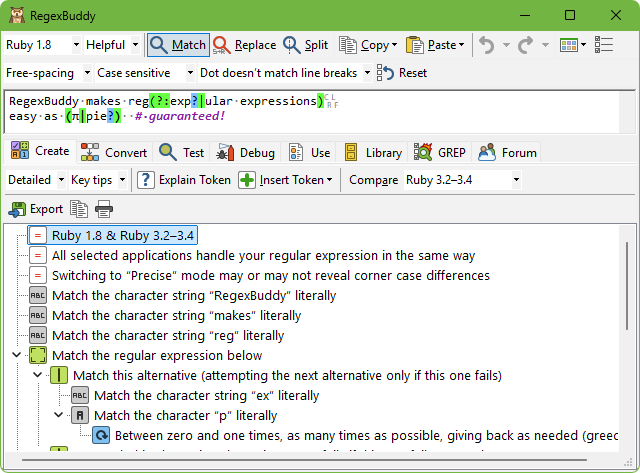
Task: Click the copy tree icon next to Export
Action: point(79,209)
